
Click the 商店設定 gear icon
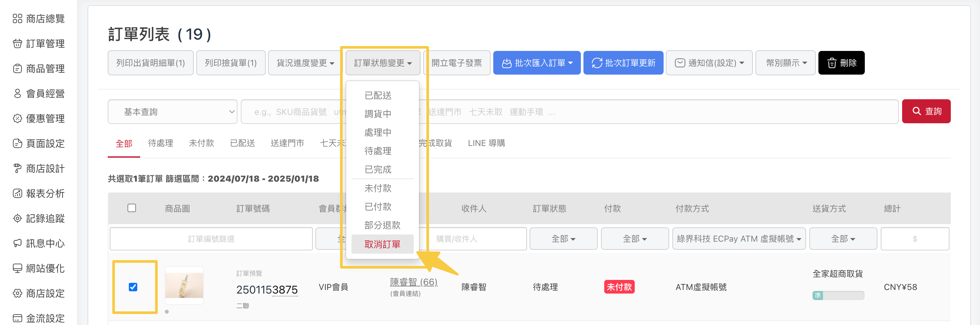(18, 294)
